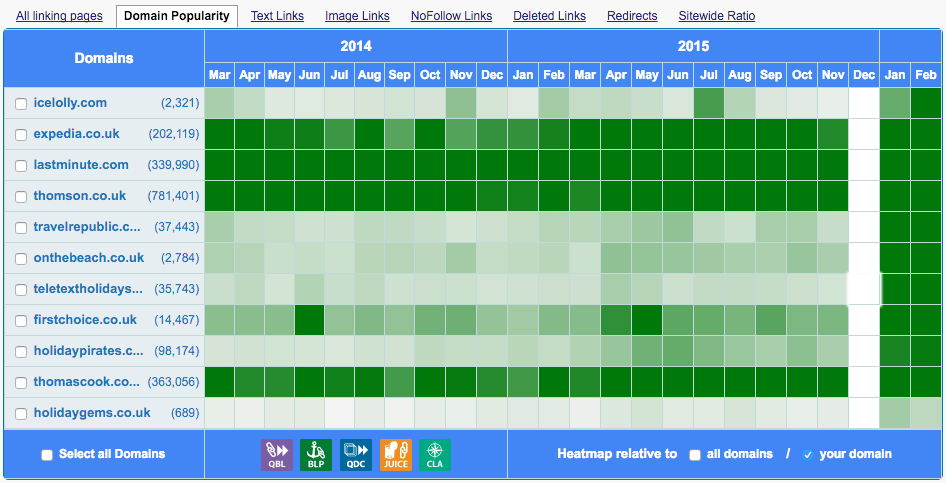This screenshot has height=483, width=946.
Task: Open the firstchoice.co.uk domain link
Action: coord(85,320)
